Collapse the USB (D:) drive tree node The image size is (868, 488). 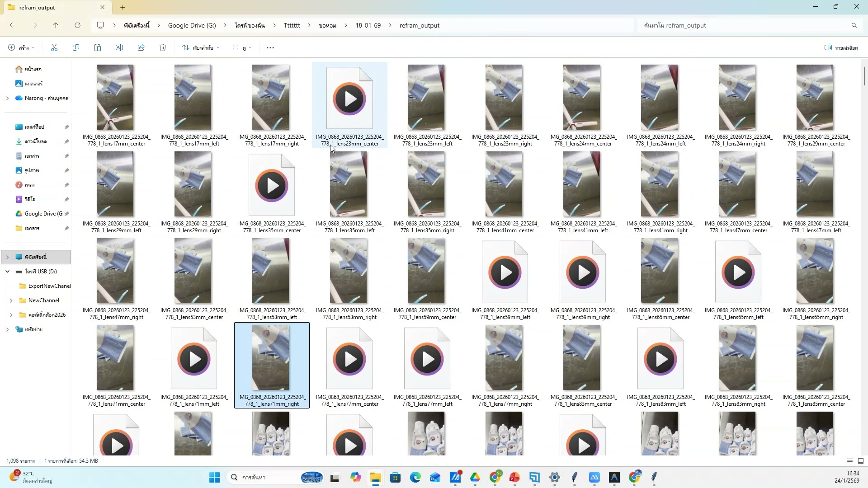click(x=7, y=272)
